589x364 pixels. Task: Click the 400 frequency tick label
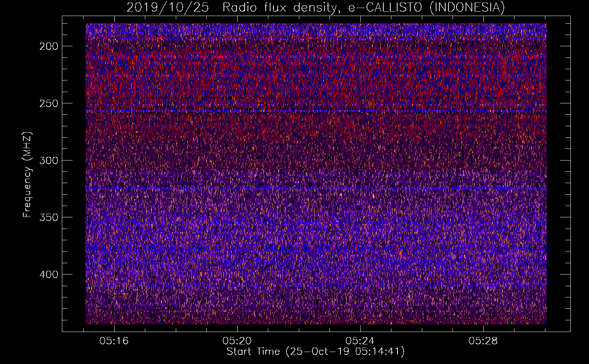point(49,274)
